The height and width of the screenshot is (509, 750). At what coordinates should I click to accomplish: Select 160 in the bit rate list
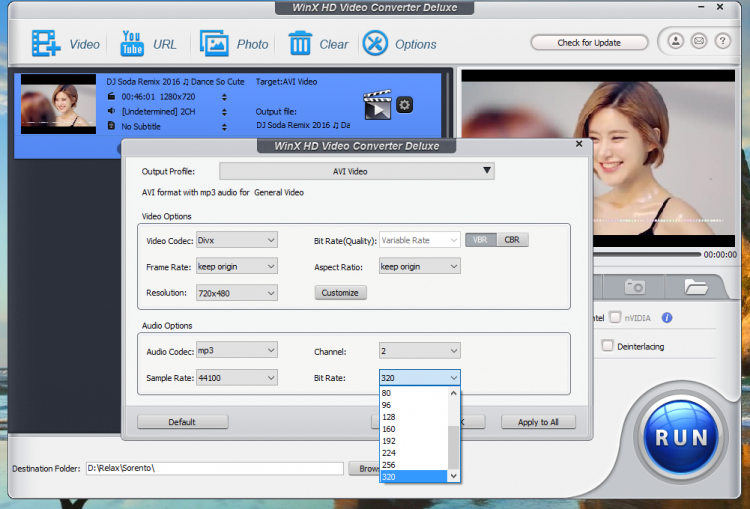414,429
